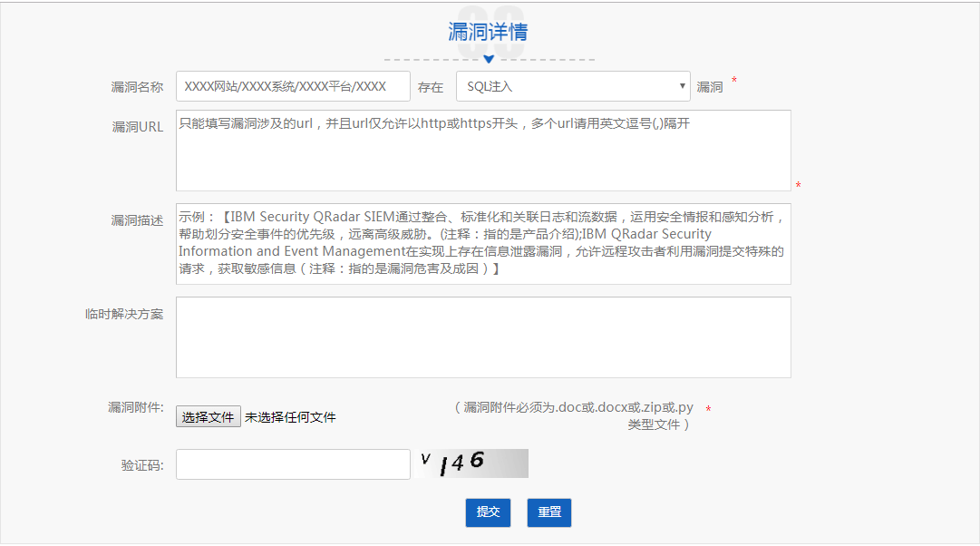980x546 pixels.
Task: Click the 漏洞名称 field label
Action: 137,87
